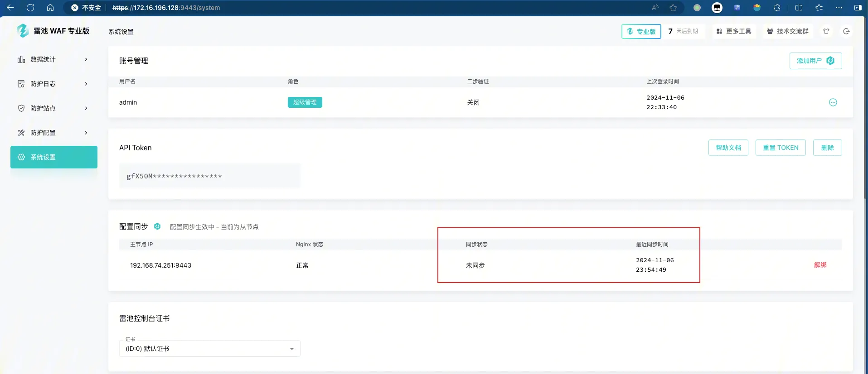The height and width of the screenshot is (374, 868).
Task: Click the masked API token field
Action: click(x=209, y=176)
